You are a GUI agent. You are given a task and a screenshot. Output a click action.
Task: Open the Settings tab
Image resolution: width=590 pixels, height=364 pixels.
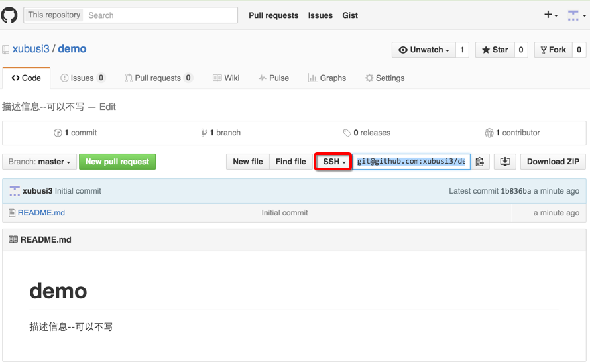pos(384,78)
